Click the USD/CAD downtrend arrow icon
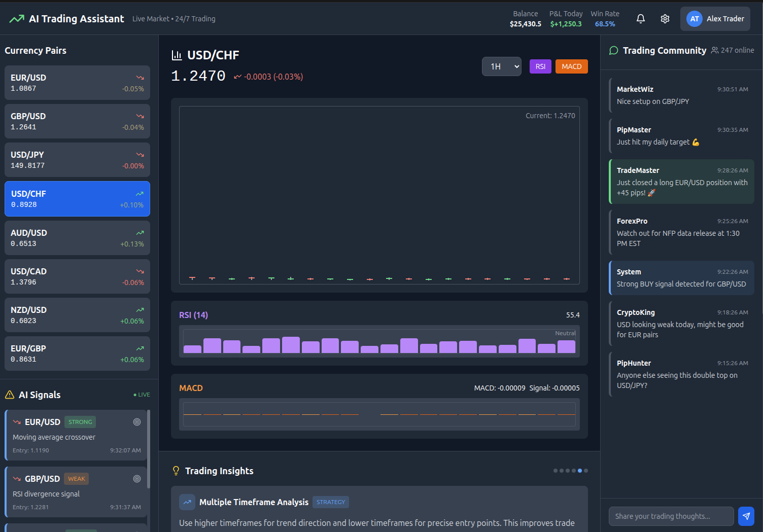 [140, 271]
